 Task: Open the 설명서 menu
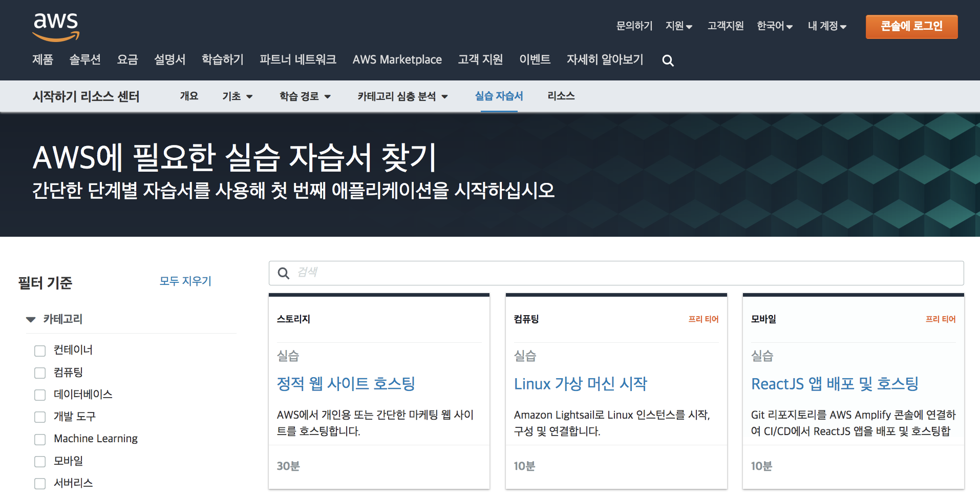coord(170,59)
